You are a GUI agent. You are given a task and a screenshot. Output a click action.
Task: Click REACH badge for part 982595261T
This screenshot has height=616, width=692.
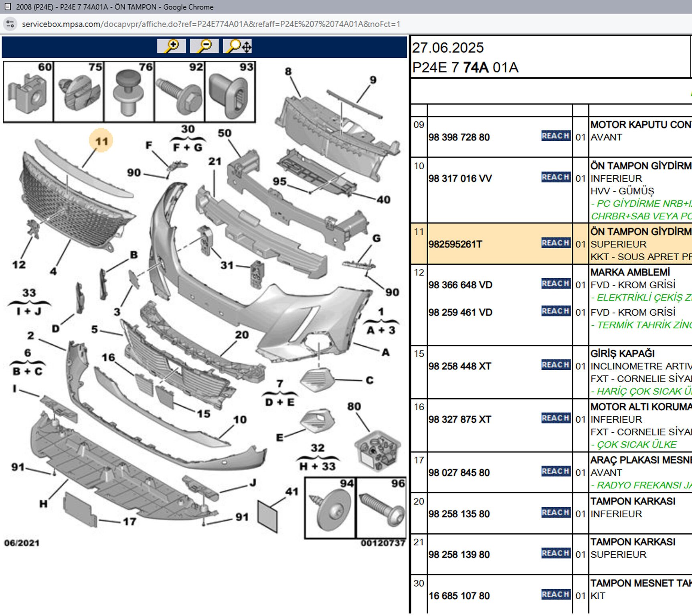(x=556, y=243)
